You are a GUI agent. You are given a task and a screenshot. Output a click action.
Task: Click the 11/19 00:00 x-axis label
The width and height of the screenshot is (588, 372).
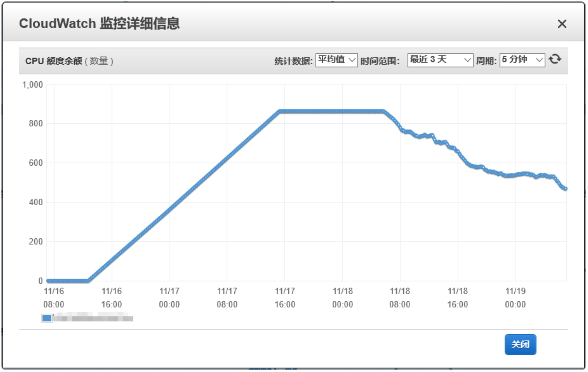(515, 298)
